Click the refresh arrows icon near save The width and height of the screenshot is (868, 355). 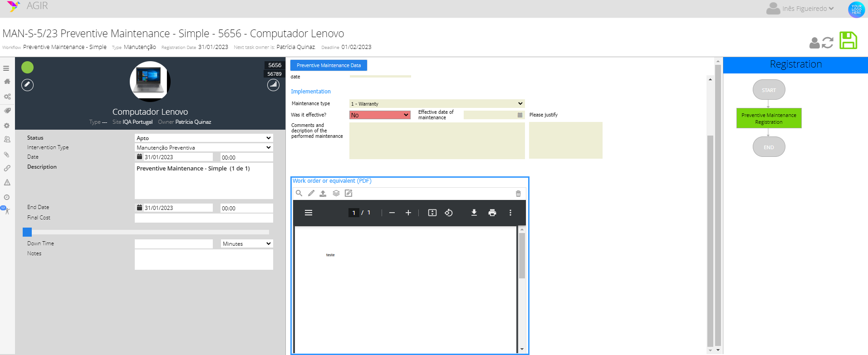click(828, 43)
